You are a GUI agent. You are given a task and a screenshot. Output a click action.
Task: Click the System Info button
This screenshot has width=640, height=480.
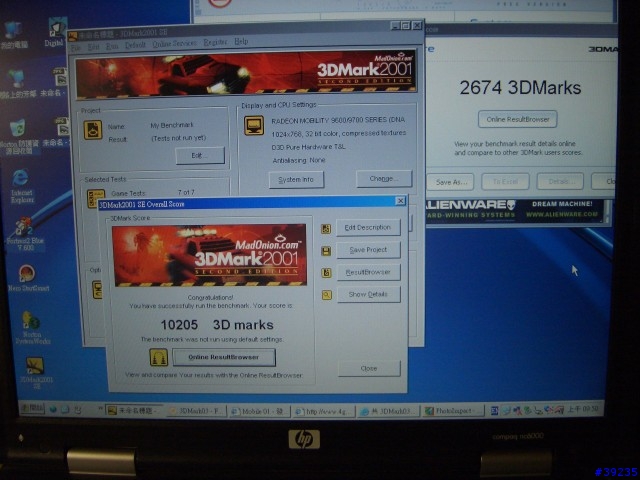(296, 180)
